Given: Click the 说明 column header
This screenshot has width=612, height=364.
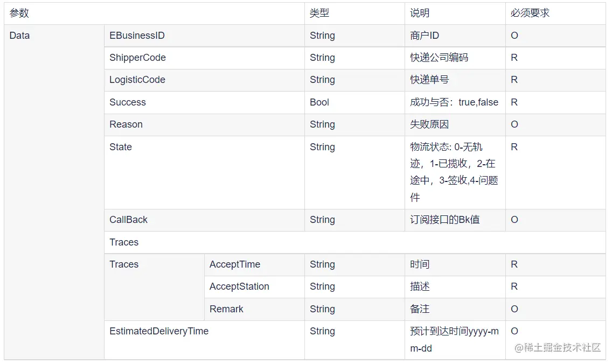Looking at the screenshot, I should tap(420, 13).
